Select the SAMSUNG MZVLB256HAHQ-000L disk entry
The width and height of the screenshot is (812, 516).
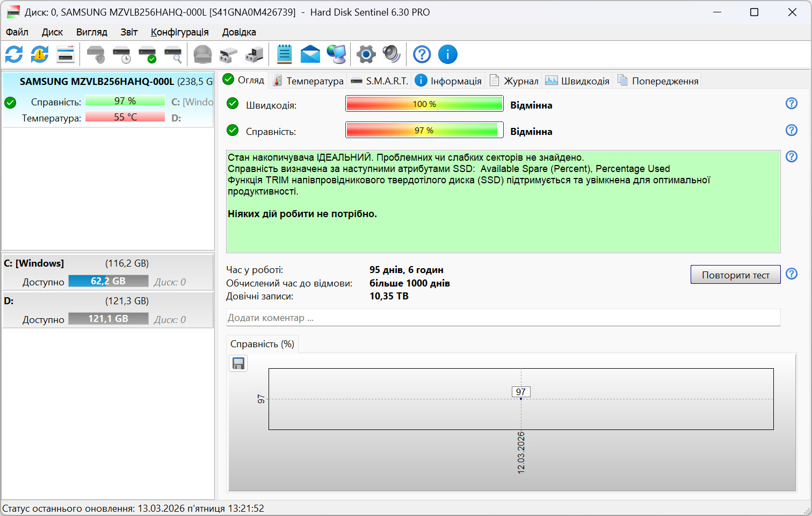click(108, 100)
